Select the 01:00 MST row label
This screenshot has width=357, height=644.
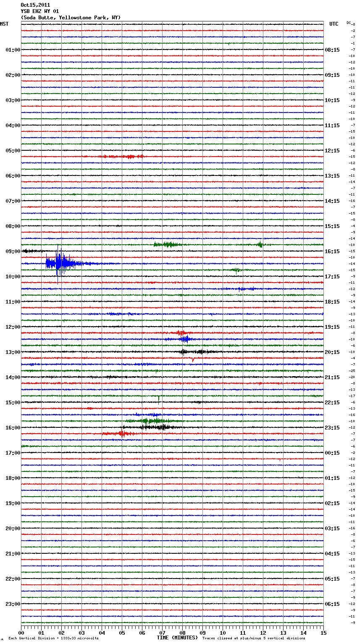point(13,50)
